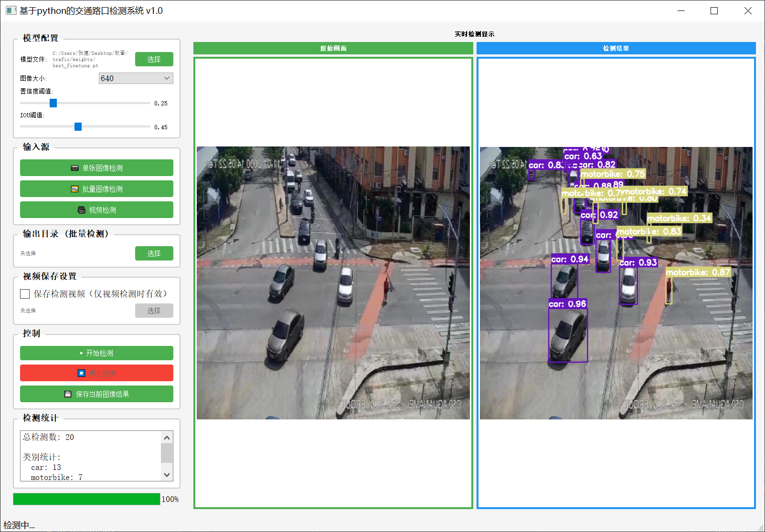
Task: Maximize the application window
Action: pyautogui.click(x=714, y=10)
